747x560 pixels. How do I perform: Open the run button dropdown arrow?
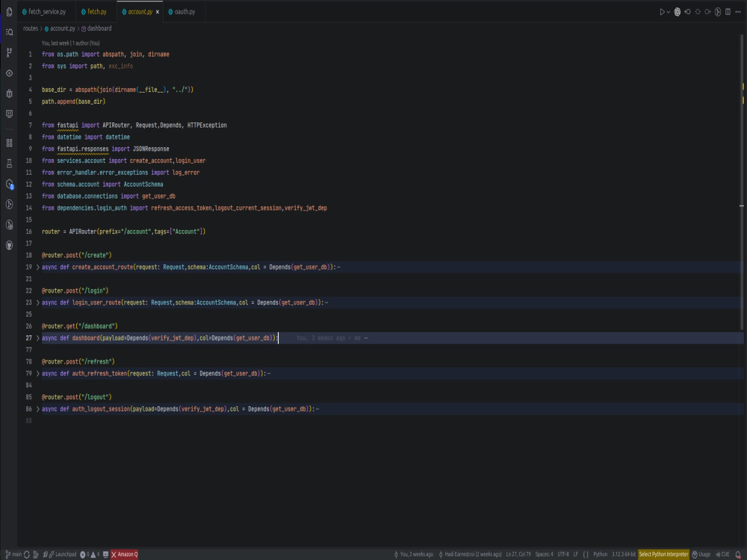point(669,12)
